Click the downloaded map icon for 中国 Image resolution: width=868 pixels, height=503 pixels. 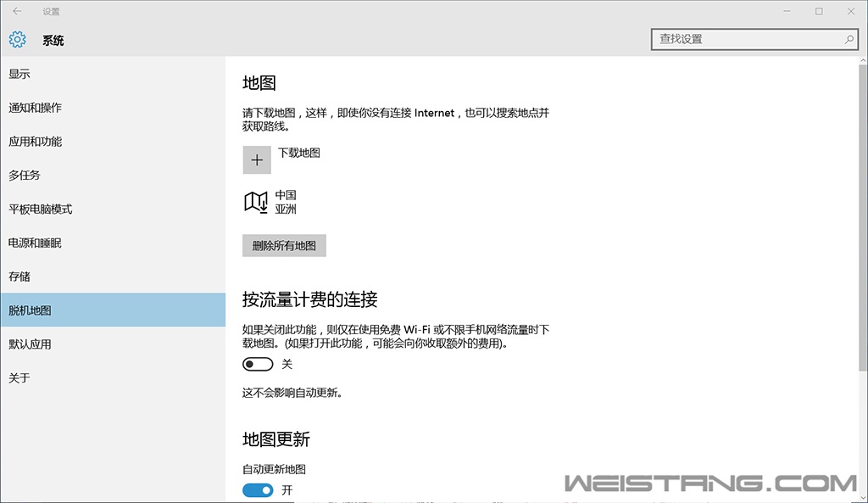(256, 202)
